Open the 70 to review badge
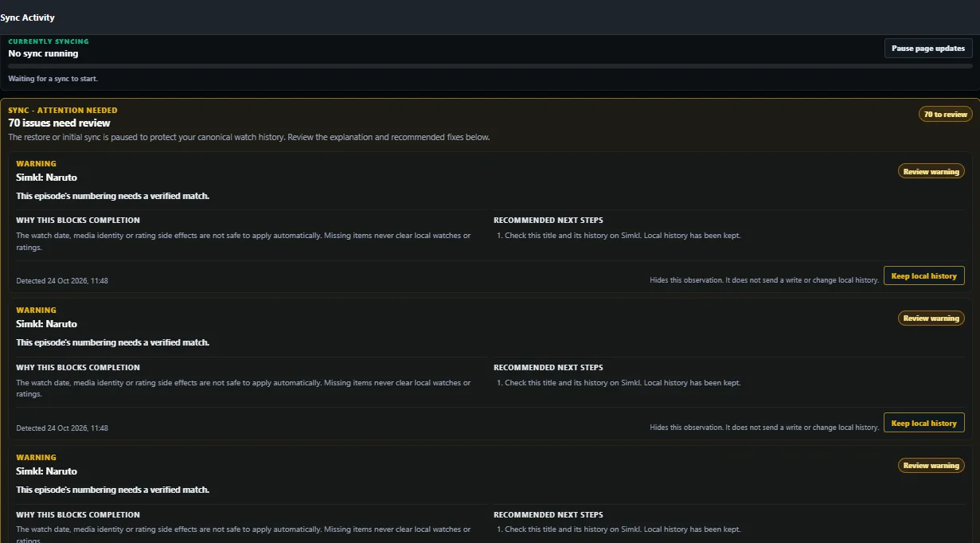Image resolution: width=980 pixels, height=543 pixels. pos(945,114)
